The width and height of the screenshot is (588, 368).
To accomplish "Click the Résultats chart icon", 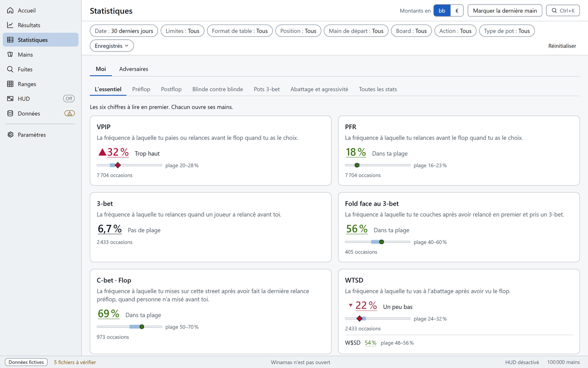I will coord(10,25).
